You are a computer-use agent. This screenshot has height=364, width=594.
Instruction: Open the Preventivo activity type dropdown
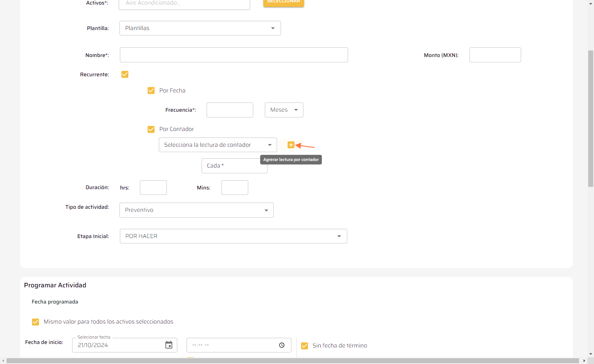(x=197, y=210)
